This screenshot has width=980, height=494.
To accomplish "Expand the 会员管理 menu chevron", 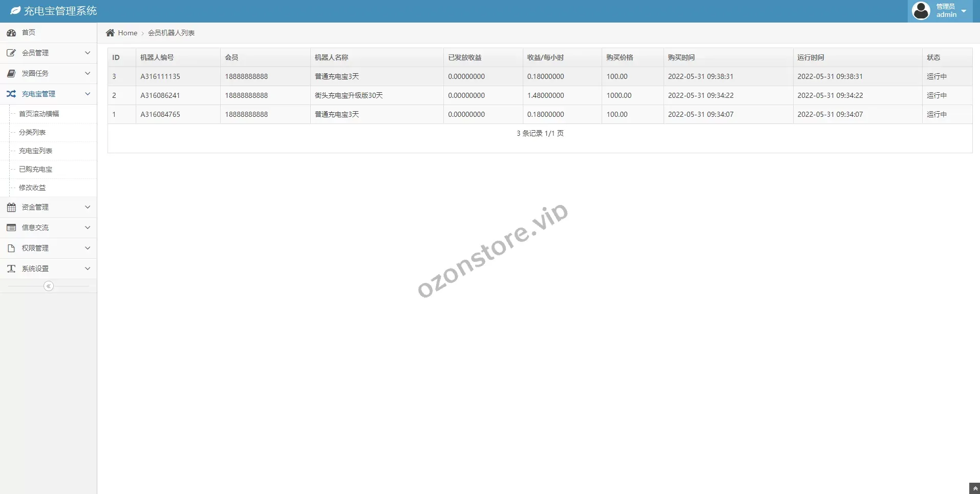I will pos(88,53).
